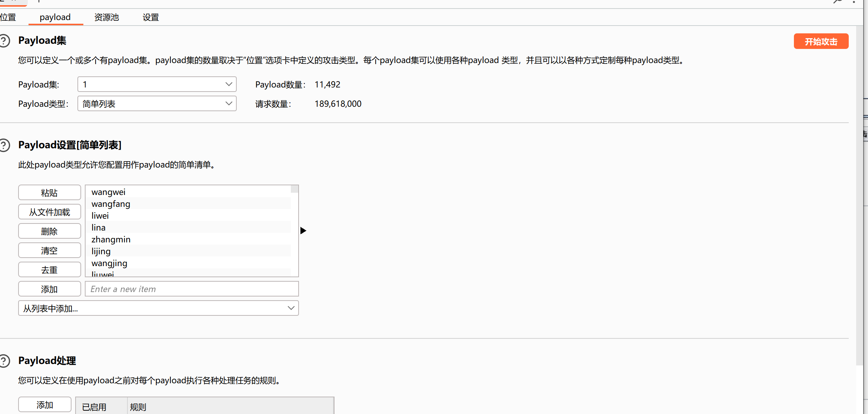
Task: Open the 设置 tab
Action: tap(150, 17)
